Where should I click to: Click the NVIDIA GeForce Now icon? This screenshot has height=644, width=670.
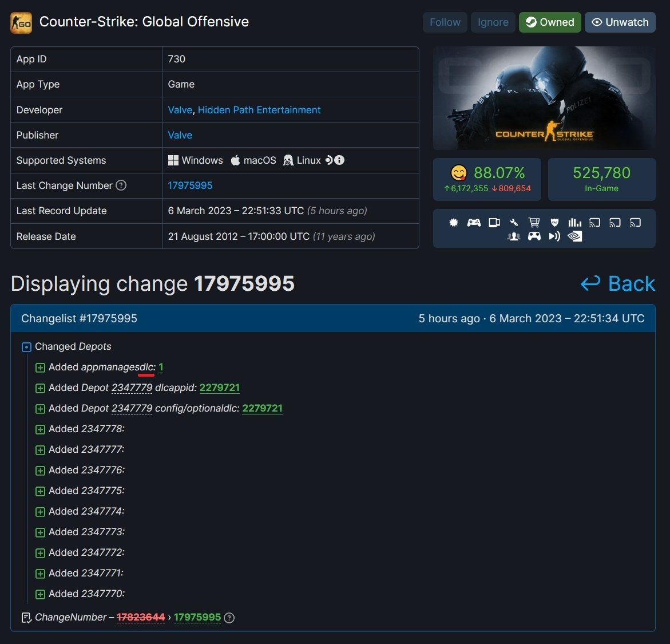tap(575, 236)
